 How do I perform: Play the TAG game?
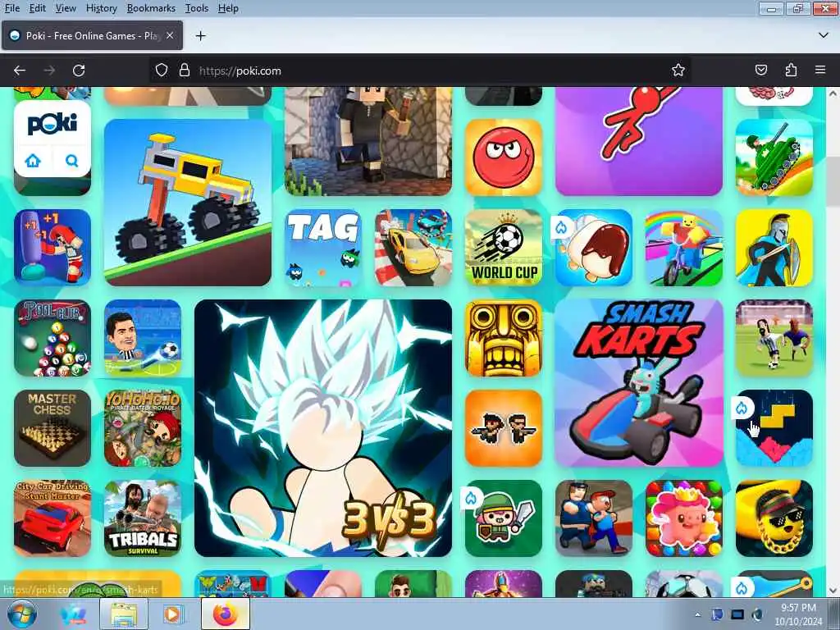click(x=323, y=248)
